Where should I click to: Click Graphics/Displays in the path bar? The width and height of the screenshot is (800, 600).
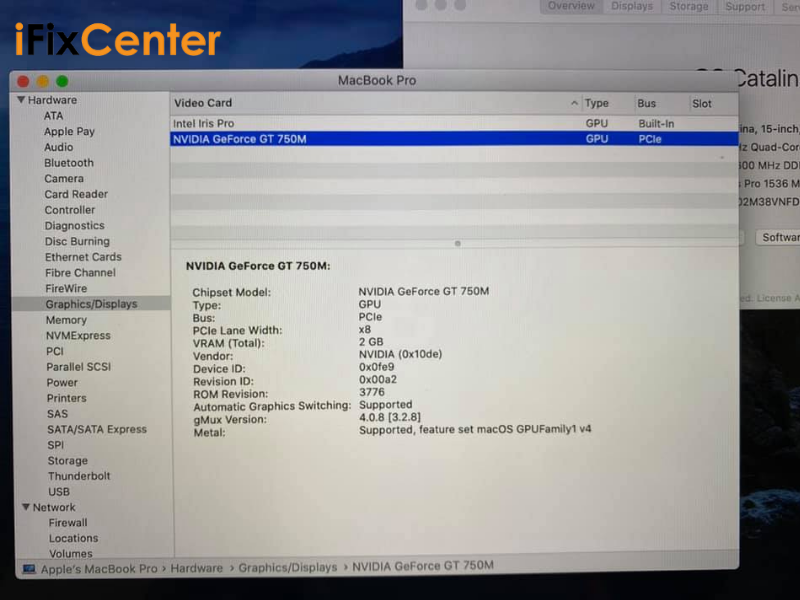click(x=288, y=567)
